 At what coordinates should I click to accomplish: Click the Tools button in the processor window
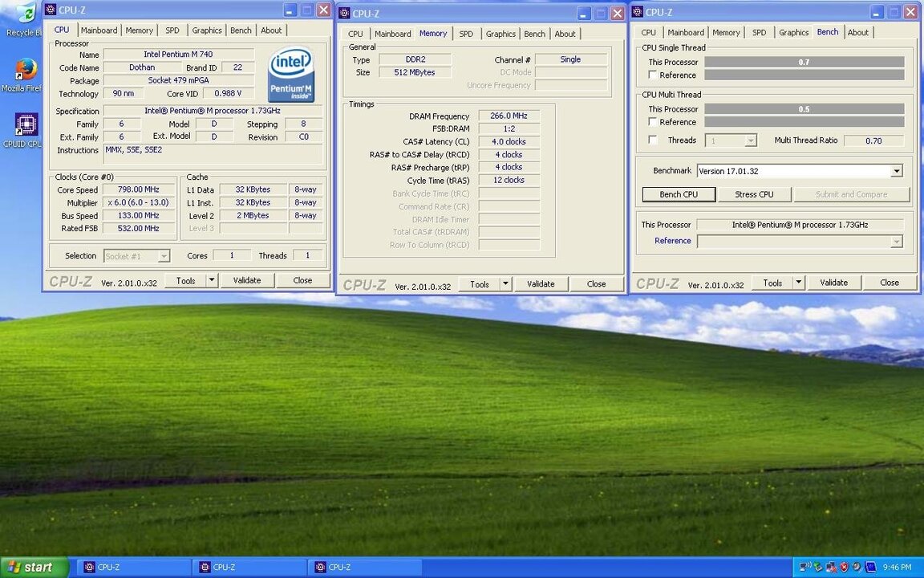(185, 280)
